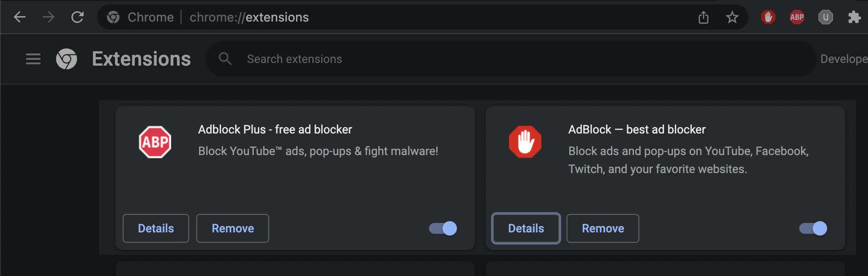
Task: Click the share page icon in address bar
Action: point(704,17)
